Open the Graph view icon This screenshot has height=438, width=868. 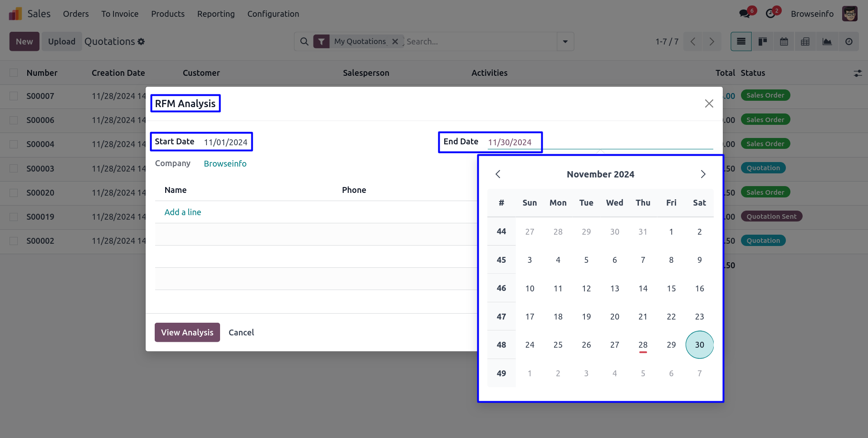point(827,42)
